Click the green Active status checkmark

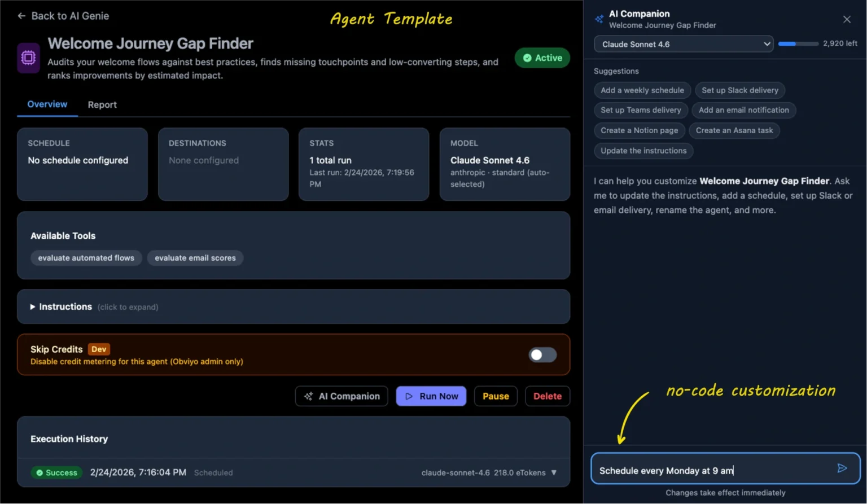[527, 58]
